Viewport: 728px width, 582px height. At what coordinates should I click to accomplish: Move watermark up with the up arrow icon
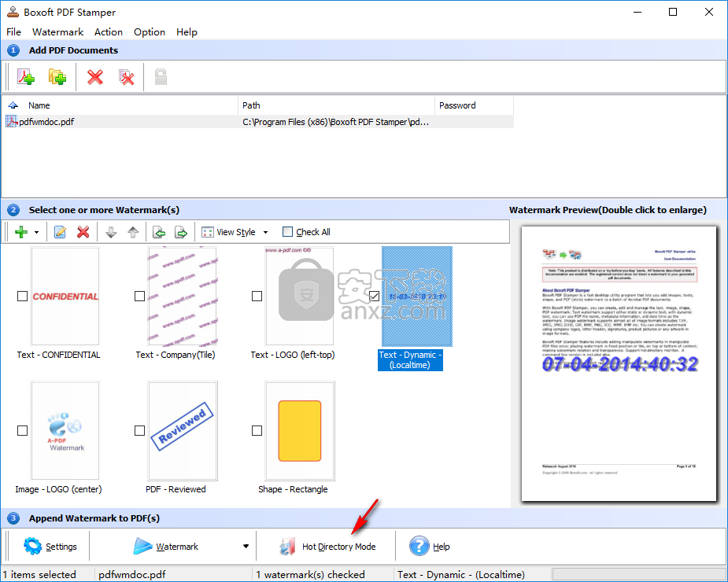point(133,231)
